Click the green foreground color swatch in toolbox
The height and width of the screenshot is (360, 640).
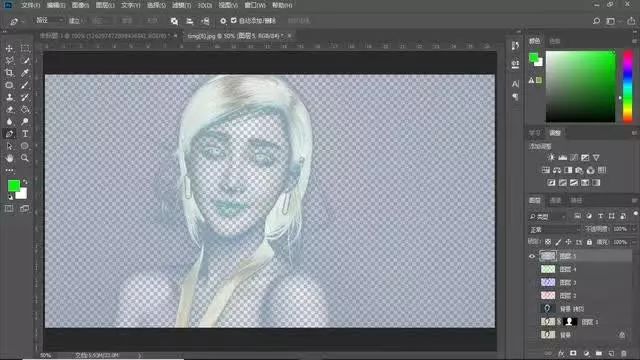[13, 186]
